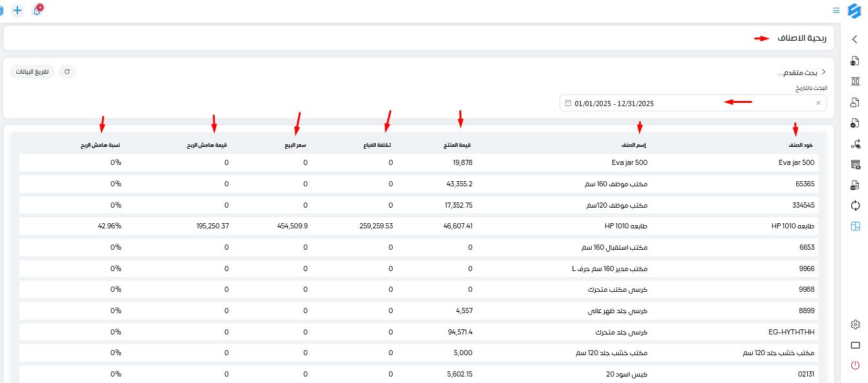
Task: Open the stacked documents sidebar icon
Action: coord(855,102)
